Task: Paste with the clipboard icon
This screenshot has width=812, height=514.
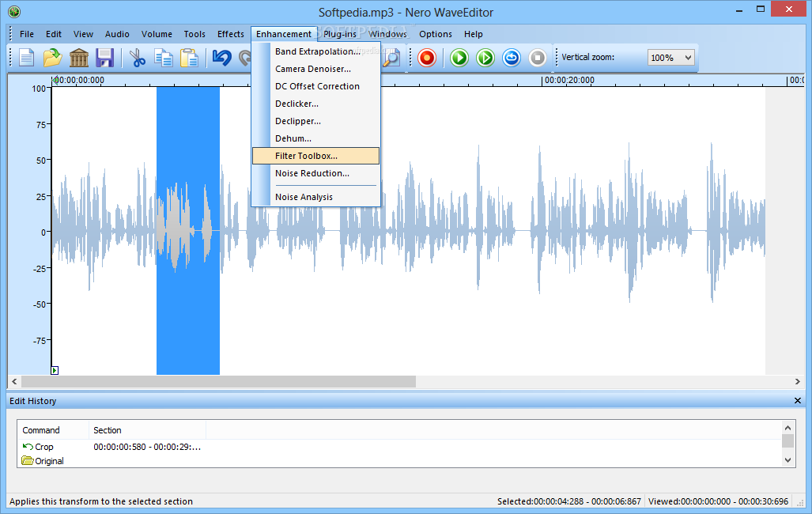Action: pos(190,58)
